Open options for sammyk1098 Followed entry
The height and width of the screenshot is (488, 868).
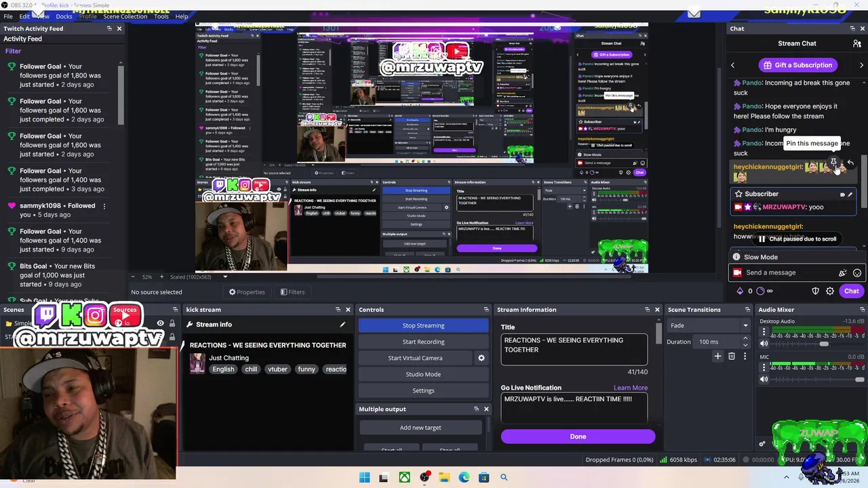[x=104, y=205]
